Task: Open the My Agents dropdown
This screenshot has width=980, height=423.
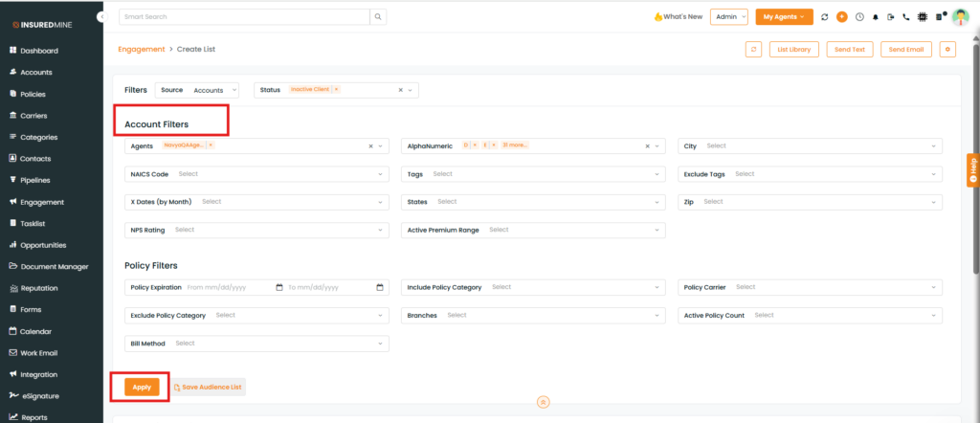Action: 784,17
